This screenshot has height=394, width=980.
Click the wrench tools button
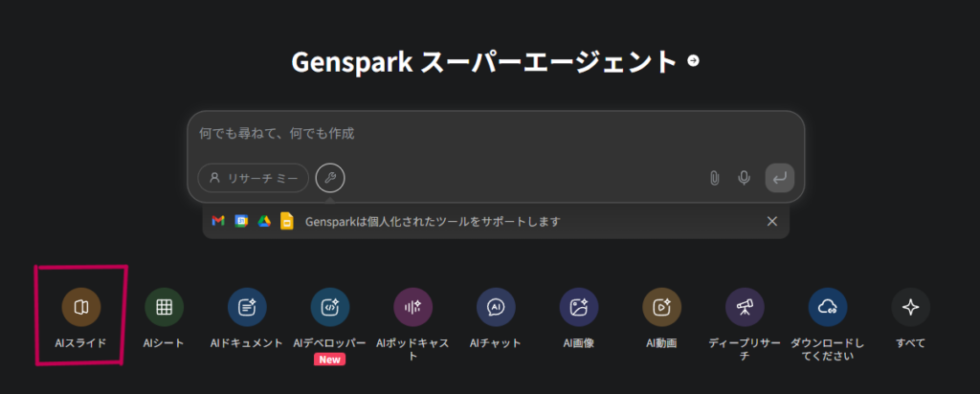(330, 178)
